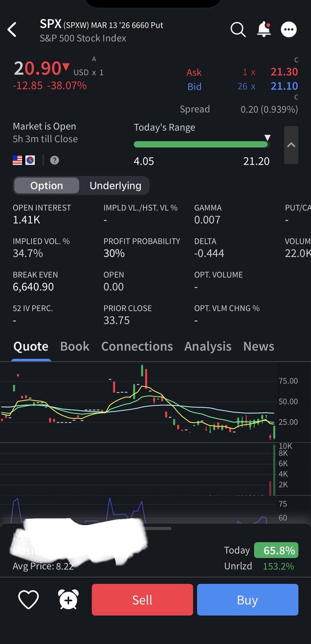311x644 pixels.
Task: Tap Break Even value 6,640.90
Action: [x=33, y=287]
